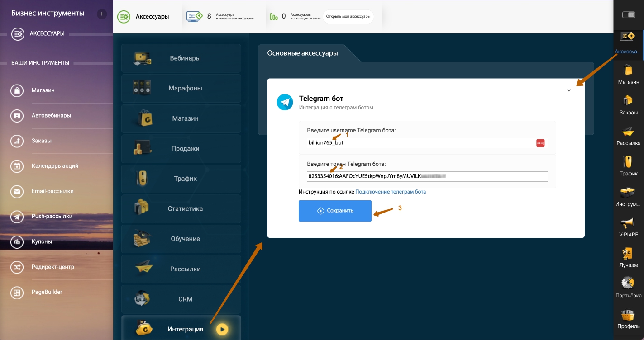Toggle the switch at top right corner
The image size is (644, 340).
[x=629, y=15]
